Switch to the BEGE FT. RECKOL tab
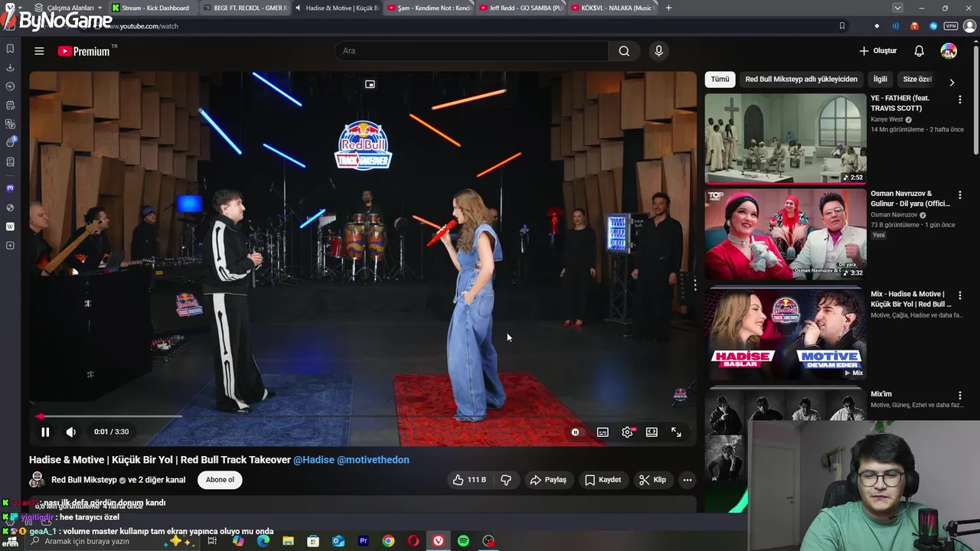Screen dimensions: 980x551 [245, 8]
